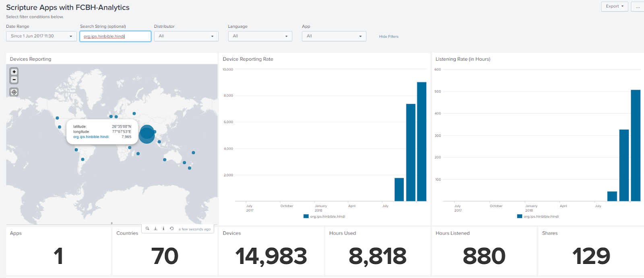644x278 pixels.
Task: Open search in the Devices Reporting panel toolbar
Action: 147,229
